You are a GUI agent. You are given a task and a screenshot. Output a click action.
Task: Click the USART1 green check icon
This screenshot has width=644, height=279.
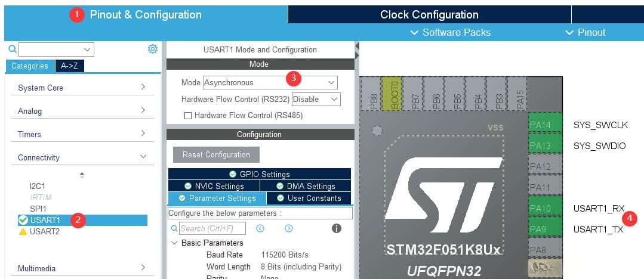tap(23, 221)
